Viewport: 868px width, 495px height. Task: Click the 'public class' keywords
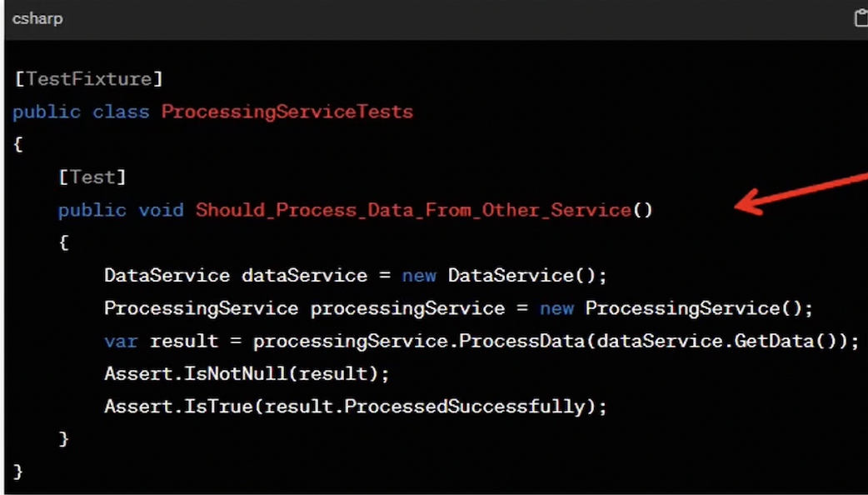[81, 112]
